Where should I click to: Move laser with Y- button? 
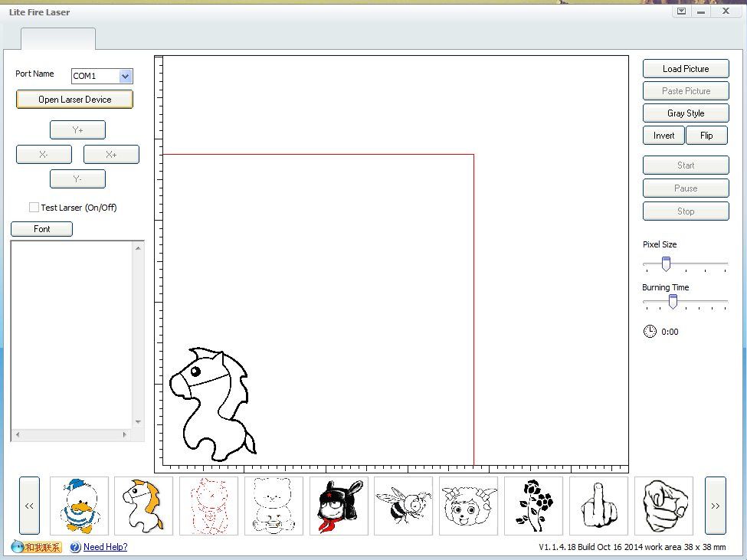77,179
